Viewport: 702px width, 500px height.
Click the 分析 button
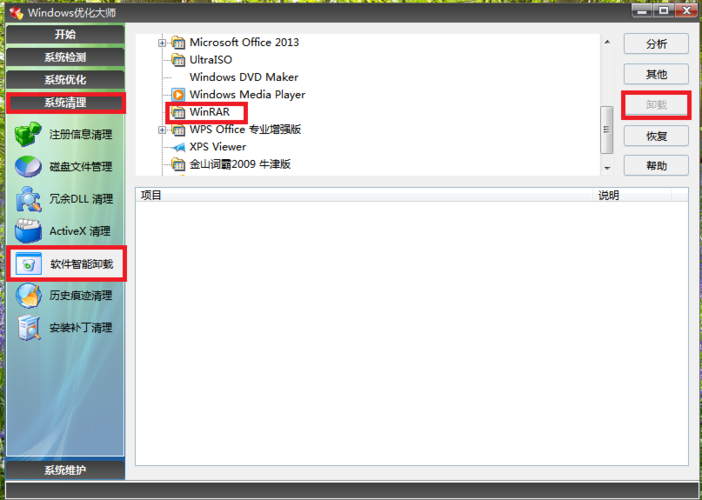(x=656, y=44)
